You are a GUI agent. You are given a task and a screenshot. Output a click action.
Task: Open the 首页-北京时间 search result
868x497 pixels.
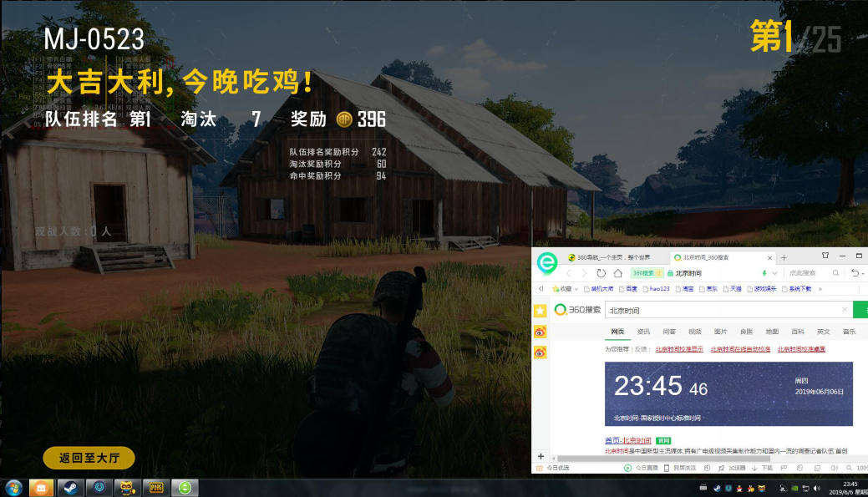[x=627, y=440]
